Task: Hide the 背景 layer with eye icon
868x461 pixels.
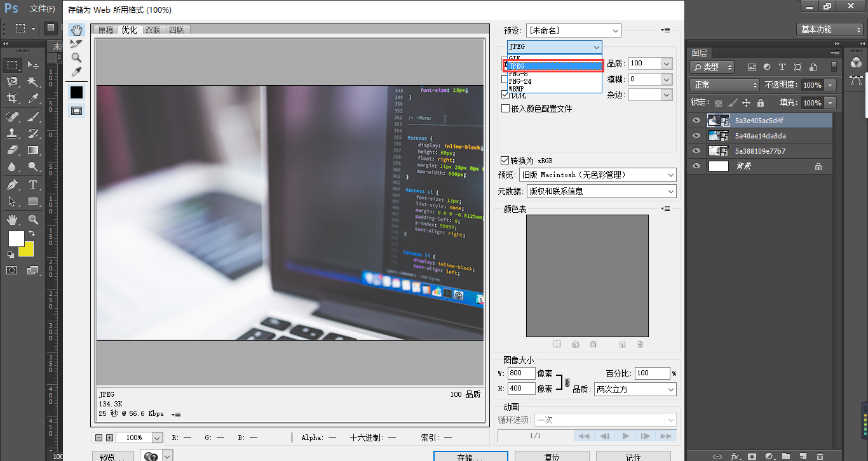Action: click(696, 166)
